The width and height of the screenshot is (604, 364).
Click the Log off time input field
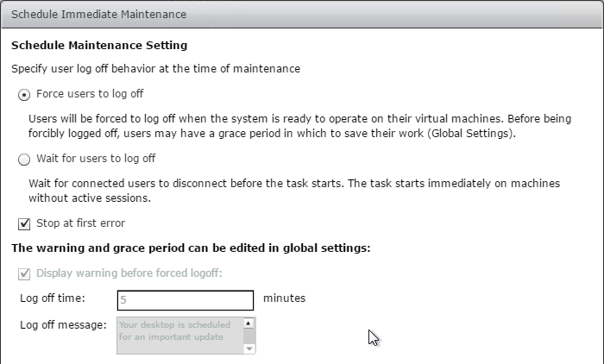pyautogui.click(x=186, y=300)
